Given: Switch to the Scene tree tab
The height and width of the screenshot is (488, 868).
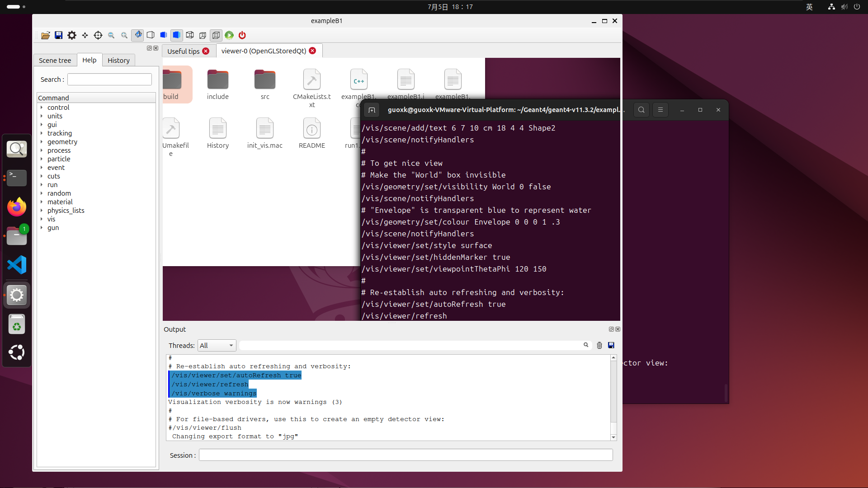Looking at the screenshot, I should tap(55, 61).
